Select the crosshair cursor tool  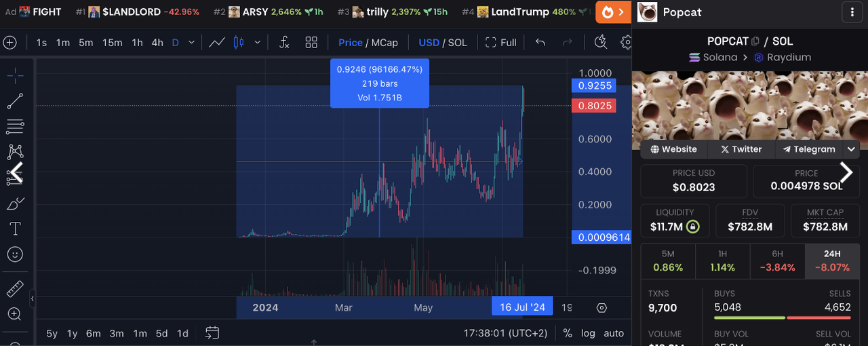(x=15, y=75)
